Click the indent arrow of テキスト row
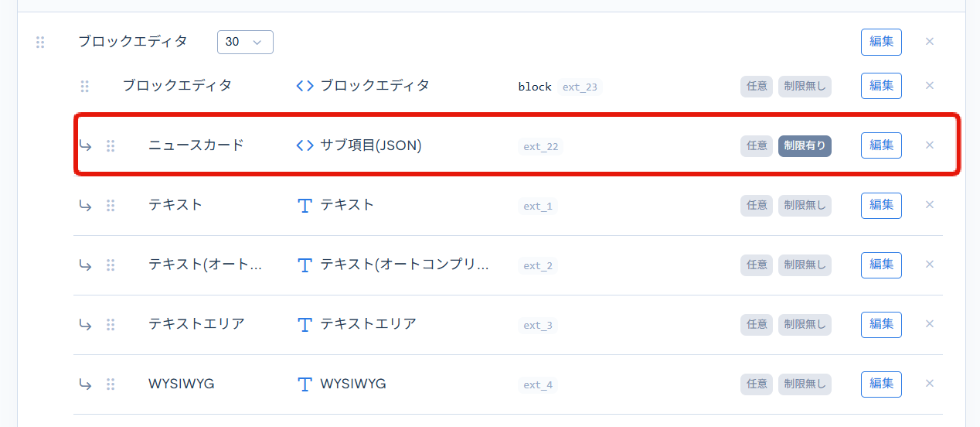The image size is (980, 427). [x=85, y=206]
